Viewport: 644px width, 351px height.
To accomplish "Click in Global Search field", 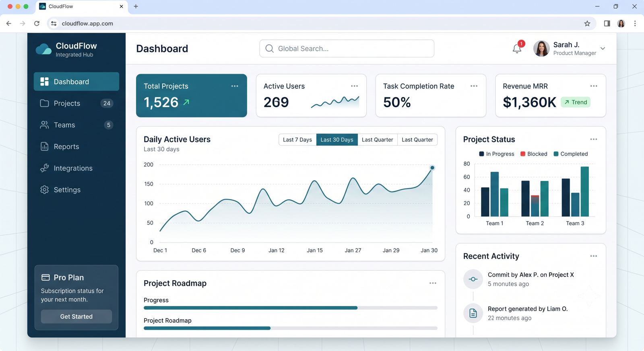I will [x=347, y=49].
